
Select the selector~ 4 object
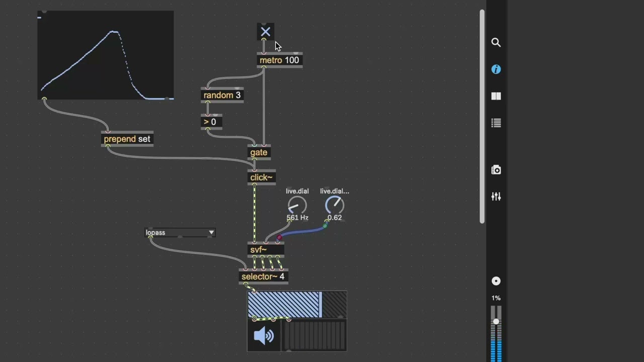point(263,277)
